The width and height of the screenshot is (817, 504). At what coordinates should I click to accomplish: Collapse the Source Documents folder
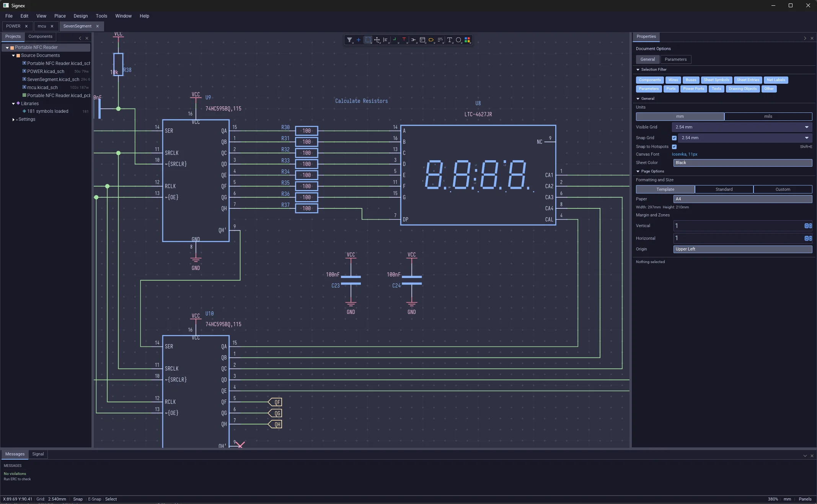point(13,56)
